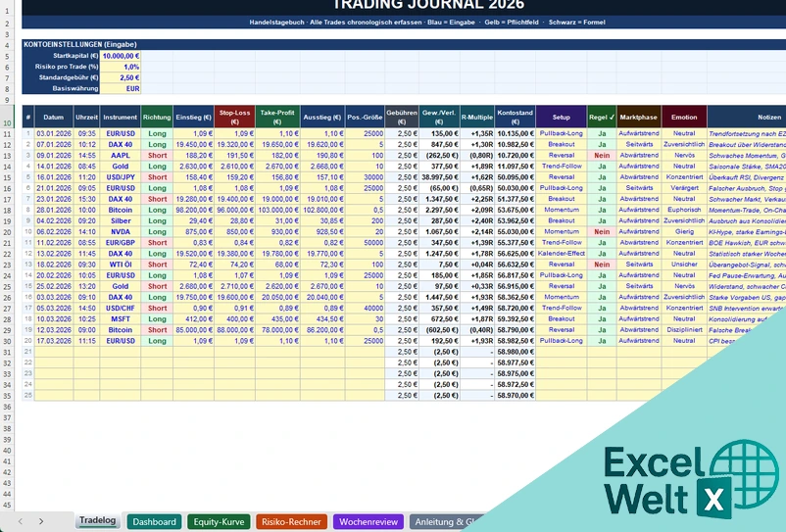Click the Setup column header
This screenshot has width=786, height=532.
point(562,117)
